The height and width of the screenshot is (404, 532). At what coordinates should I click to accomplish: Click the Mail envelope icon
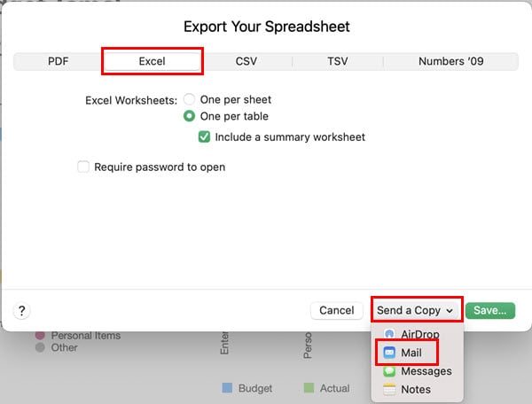[389, 353]
